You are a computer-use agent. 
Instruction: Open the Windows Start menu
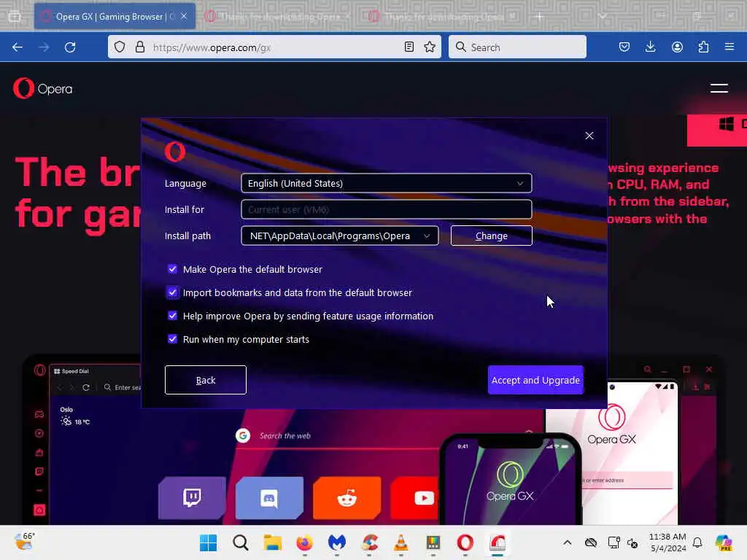208,542
